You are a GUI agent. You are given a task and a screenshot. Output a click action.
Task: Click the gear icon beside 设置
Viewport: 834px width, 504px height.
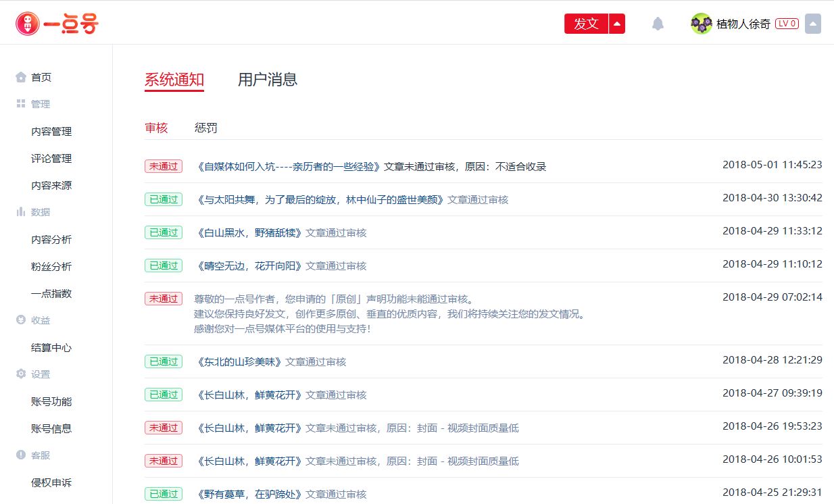(x=20, y=374)
